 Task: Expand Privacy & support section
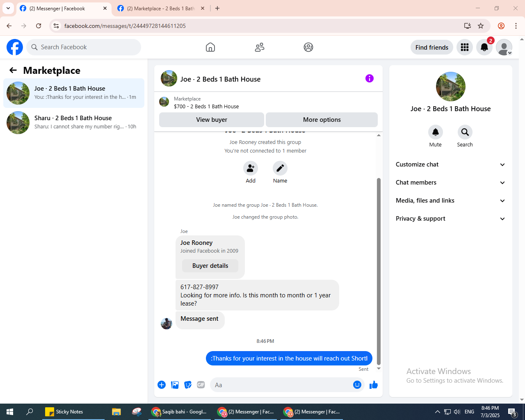point(450,219)
